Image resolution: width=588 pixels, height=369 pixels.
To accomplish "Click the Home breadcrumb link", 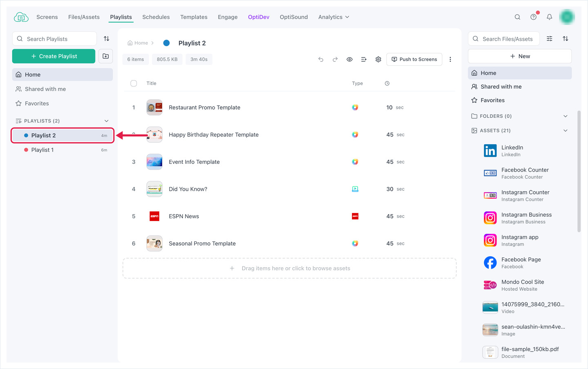I will (x=138, y=43).
